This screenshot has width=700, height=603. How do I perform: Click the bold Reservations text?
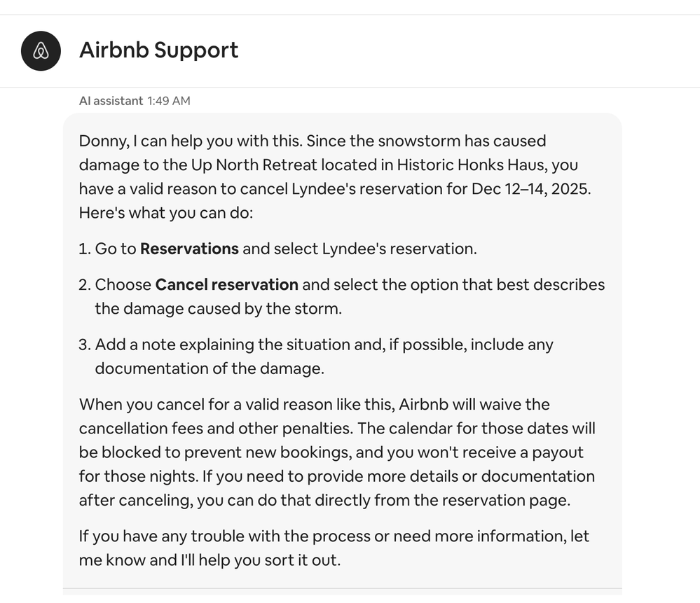click(189, 249)
